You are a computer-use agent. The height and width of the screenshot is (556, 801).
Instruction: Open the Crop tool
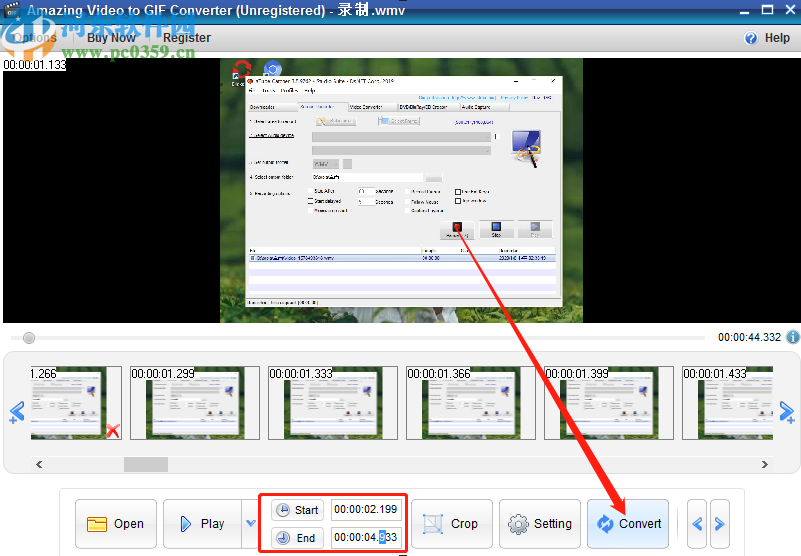coord(452,524)
